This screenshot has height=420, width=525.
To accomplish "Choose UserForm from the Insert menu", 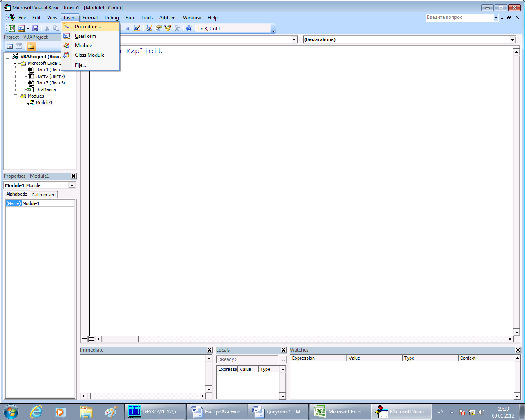I will pyautogui.click(x=90, y=36).
